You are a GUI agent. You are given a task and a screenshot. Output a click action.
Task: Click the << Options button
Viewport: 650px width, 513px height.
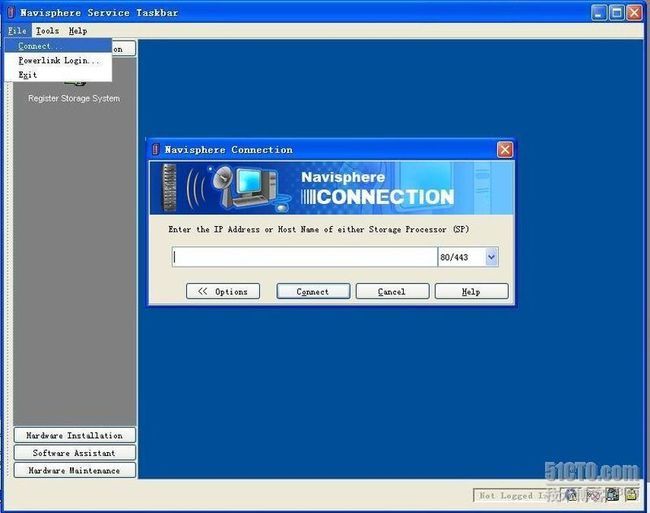(x=223, y=291)
